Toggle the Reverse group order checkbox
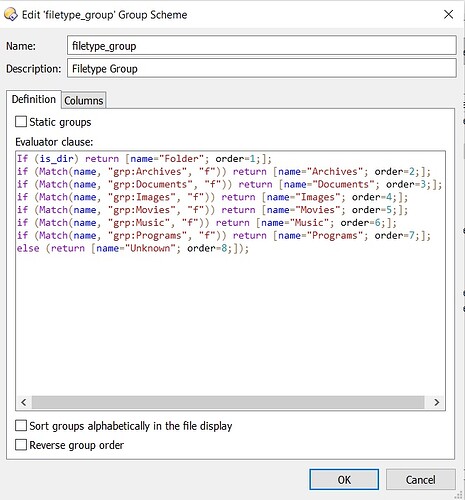Image resolution: width=465 pixels, height=500 pixels. (21, 445)
